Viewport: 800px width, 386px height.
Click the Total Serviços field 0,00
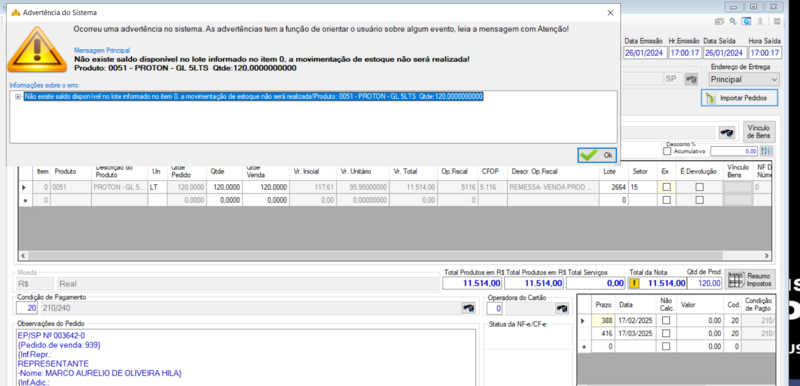coord(596,283)
